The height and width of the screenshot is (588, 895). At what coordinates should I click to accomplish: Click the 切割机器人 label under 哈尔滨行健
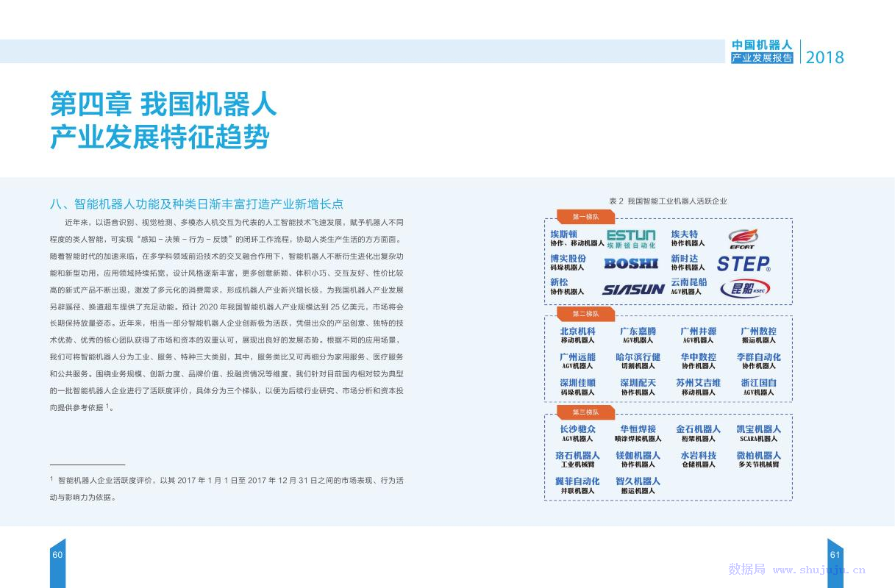pos(638,367)
